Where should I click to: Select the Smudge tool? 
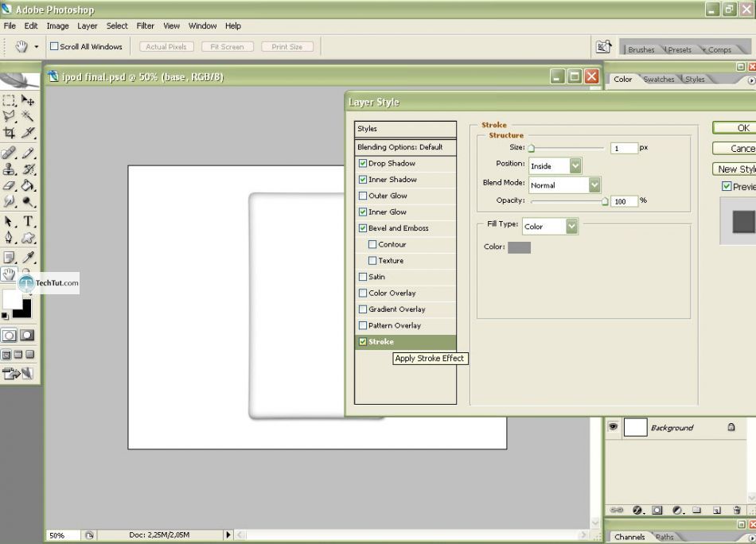pos(10,201)
